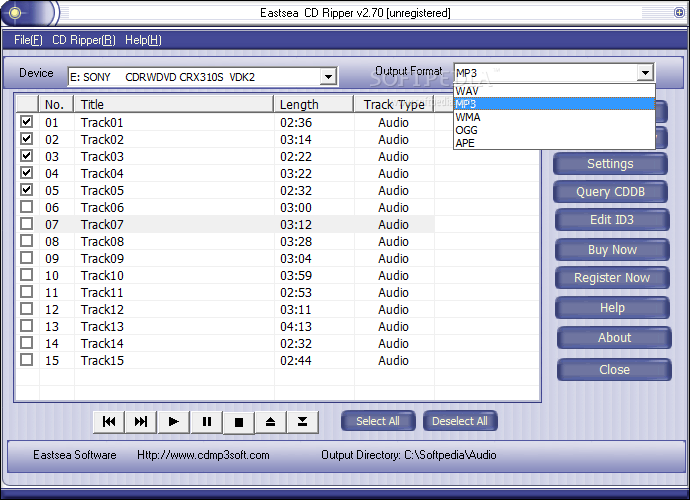Open the Device dropdown arrow

(328, 77)
